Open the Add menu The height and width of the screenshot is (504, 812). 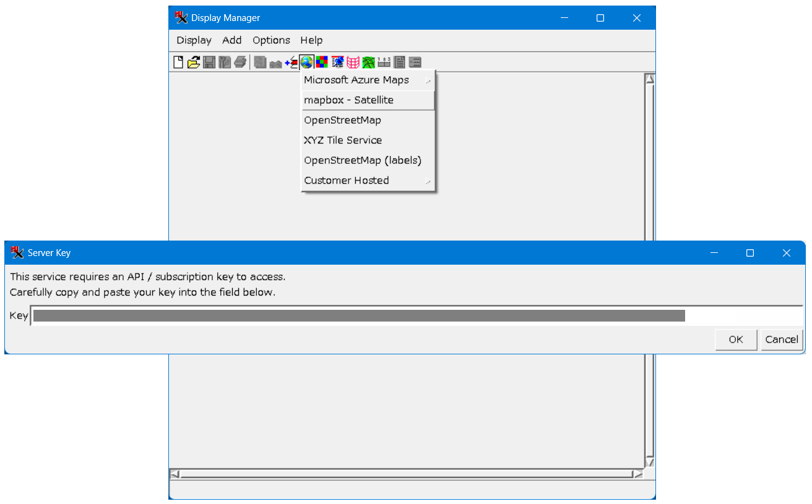click(x=232, y=40)
